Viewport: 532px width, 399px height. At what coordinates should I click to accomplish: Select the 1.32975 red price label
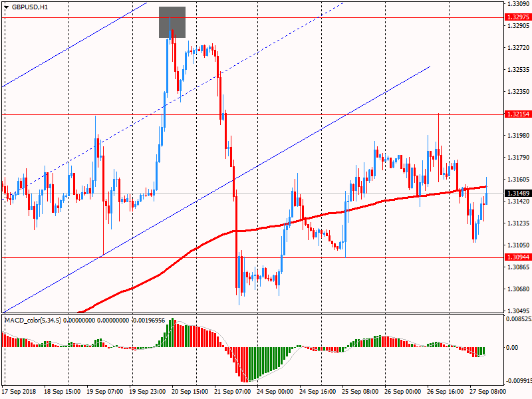(518, 17)
